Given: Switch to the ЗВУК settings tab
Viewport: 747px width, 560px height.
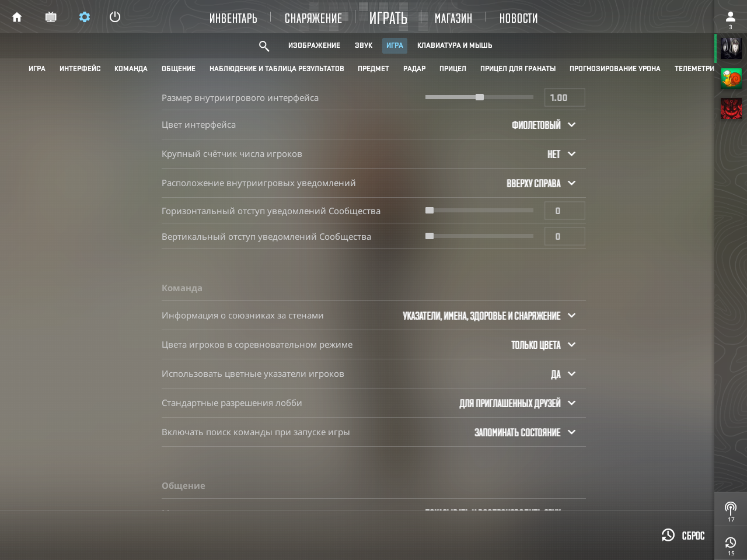Looking at the screenshot, I should (364, 45).
